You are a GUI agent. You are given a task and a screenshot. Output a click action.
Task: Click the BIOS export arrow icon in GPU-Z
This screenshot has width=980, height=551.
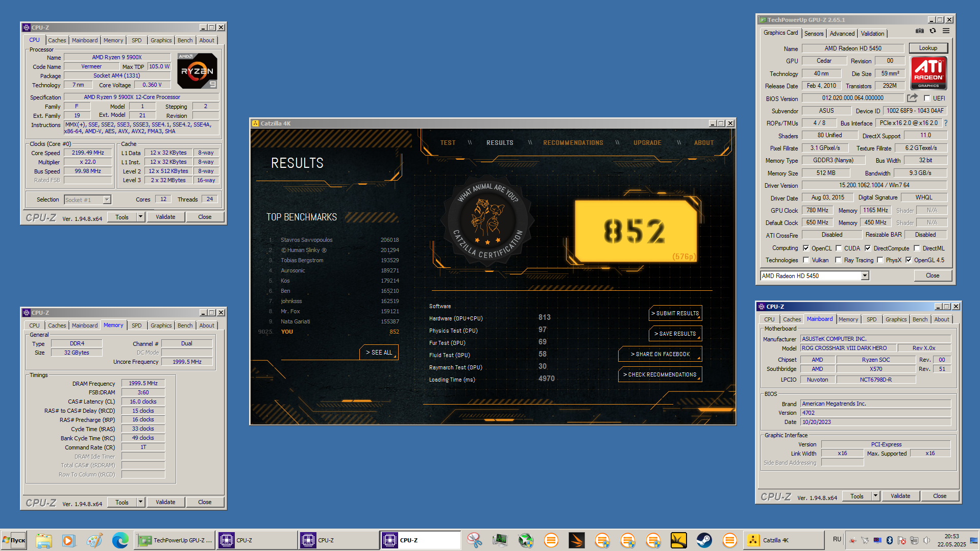tap(912, 98)
